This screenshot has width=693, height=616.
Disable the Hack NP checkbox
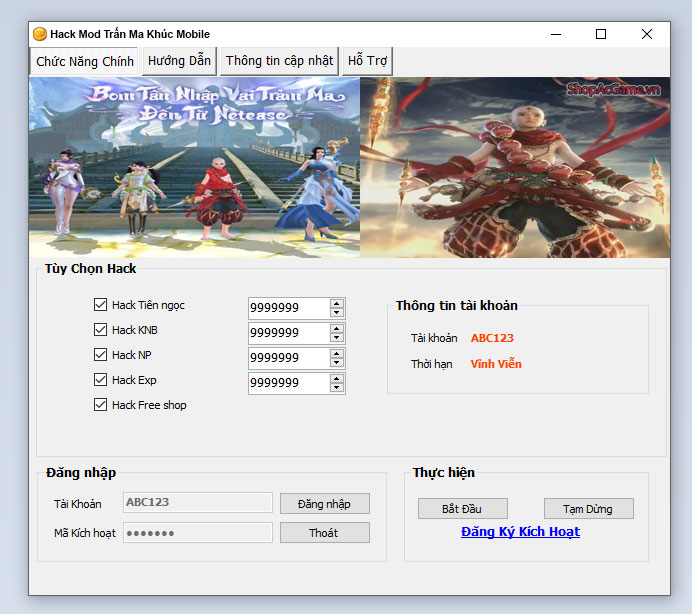click(100, 355)
